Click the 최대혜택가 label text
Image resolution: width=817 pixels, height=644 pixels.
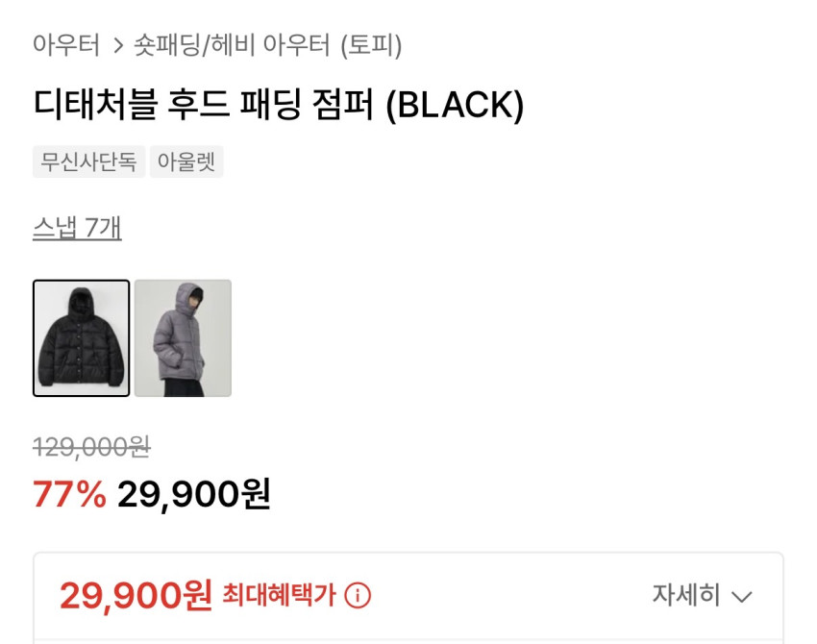(280, 595)
